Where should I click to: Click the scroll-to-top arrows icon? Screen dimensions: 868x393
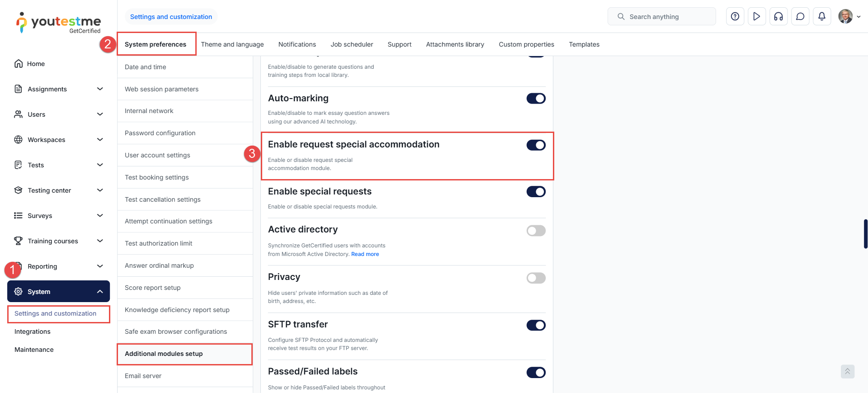coord(847,371)
